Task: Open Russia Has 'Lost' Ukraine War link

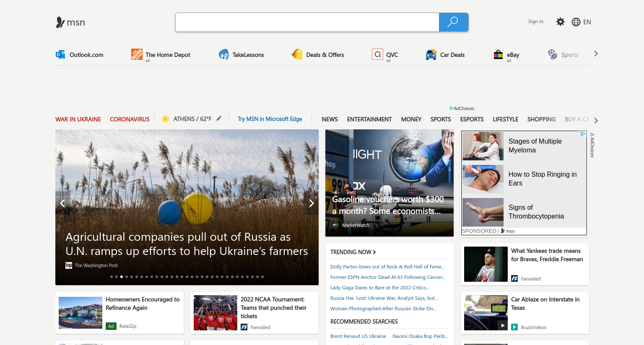Action: [384, 298]
